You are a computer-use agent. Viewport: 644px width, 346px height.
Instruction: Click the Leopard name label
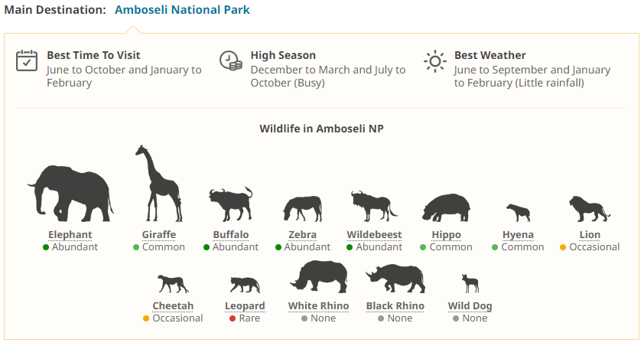pos(245,305)
